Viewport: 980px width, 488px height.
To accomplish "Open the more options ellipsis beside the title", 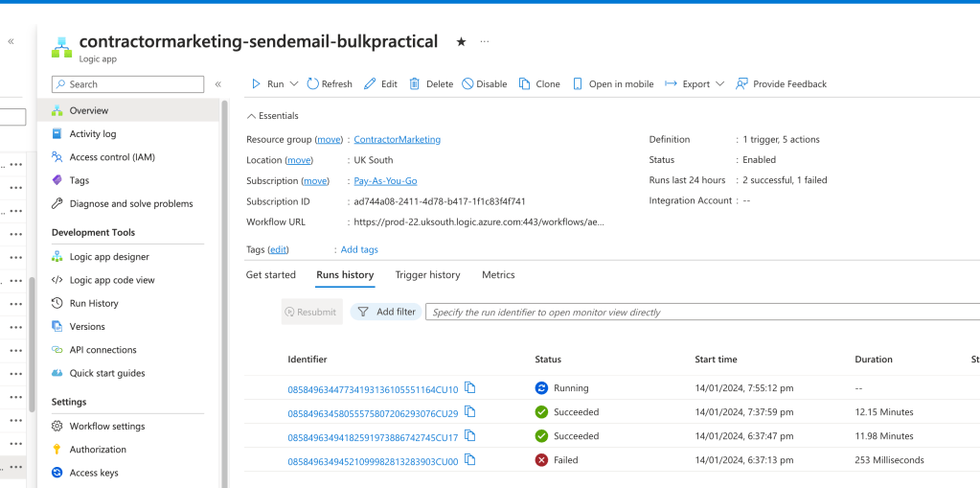I will 485,42.
